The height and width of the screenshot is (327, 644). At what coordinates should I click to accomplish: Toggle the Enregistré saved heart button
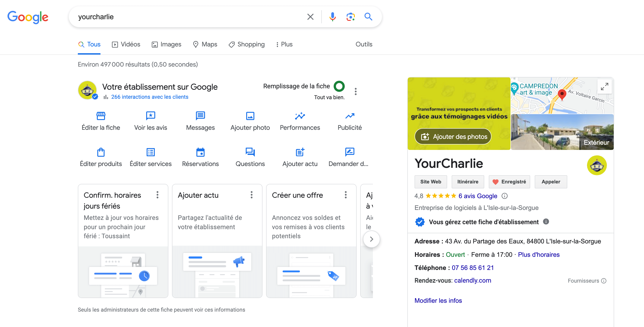point(509,182)
